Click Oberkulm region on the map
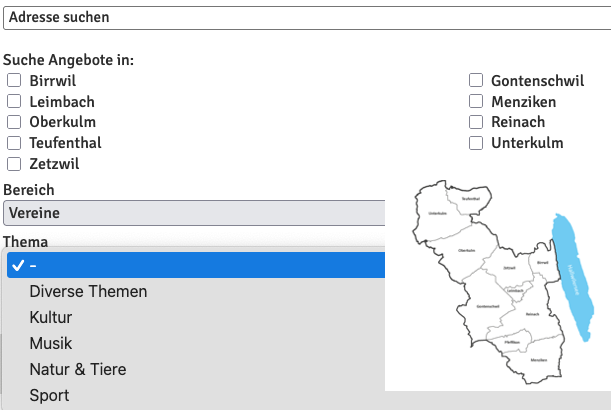This screenshot has width=611, height=410. click(466, 250)
